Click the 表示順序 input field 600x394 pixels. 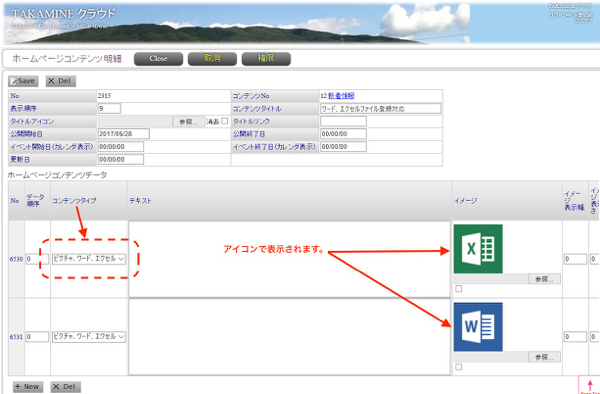click(x=109, y=109)
